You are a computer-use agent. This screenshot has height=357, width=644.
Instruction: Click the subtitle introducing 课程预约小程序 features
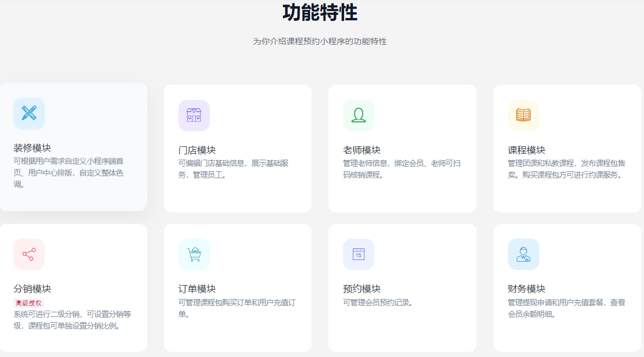click(x=320, y=42)
